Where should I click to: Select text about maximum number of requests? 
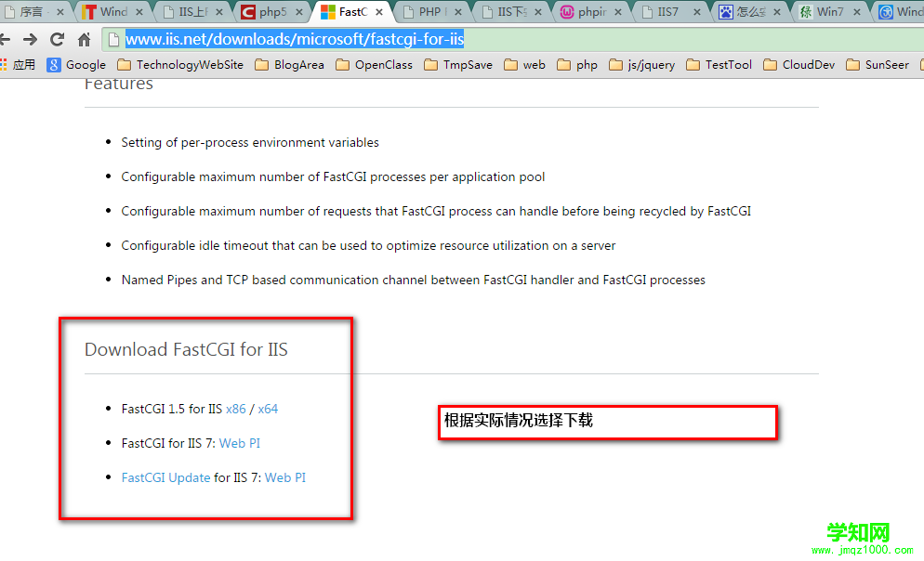tap(436, 211)
